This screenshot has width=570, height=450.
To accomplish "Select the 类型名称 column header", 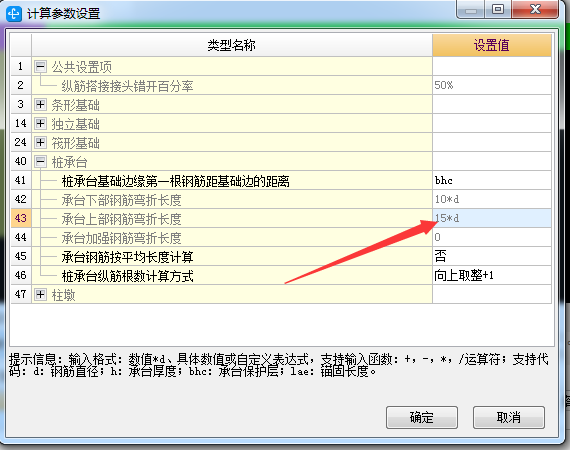I will (232, 45).
